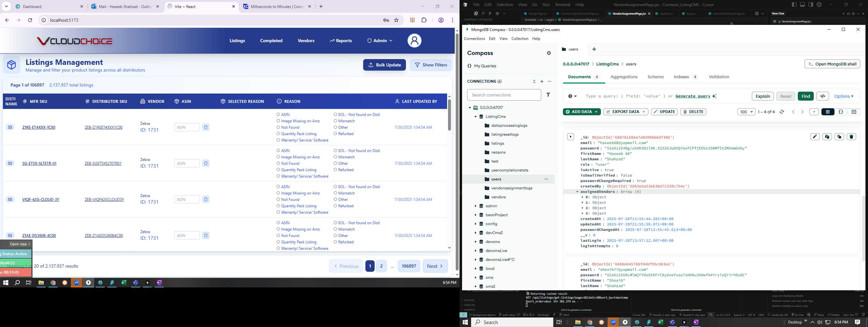The width and height of the screenshot is (868, 327).
Task: Open Compass settings gear icon
Action: pyautogui.click(x=549, y=53)
